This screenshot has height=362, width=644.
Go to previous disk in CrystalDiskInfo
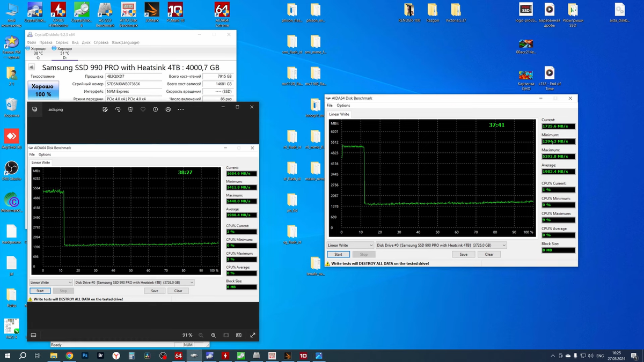[31, 67]
